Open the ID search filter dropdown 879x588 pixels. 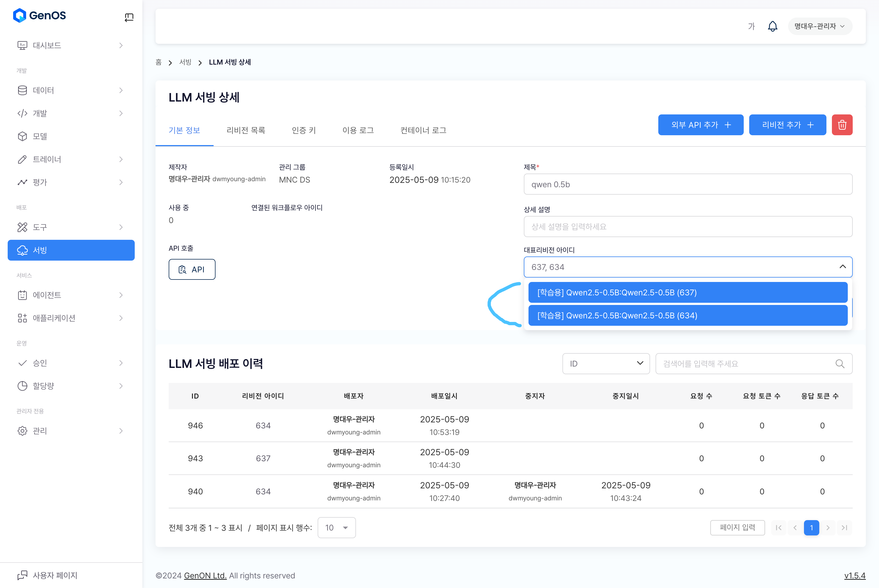click(x=605, y=364)
